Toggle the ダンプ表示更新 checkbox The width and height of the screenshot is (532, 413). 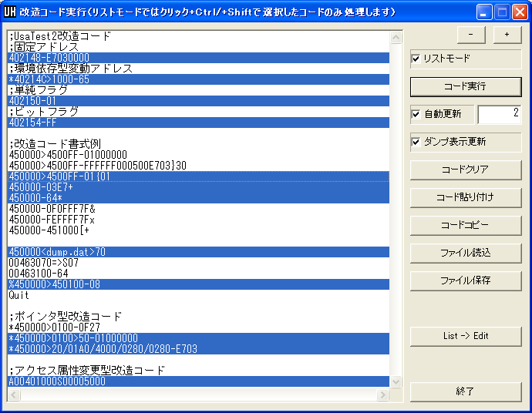coord(416,142)
